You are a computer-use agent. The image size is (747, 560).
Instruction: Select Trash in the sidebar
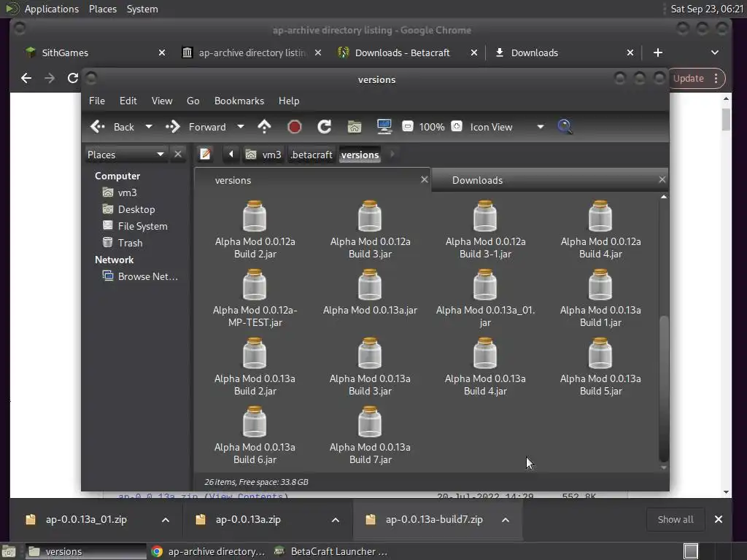pos(130,243)
